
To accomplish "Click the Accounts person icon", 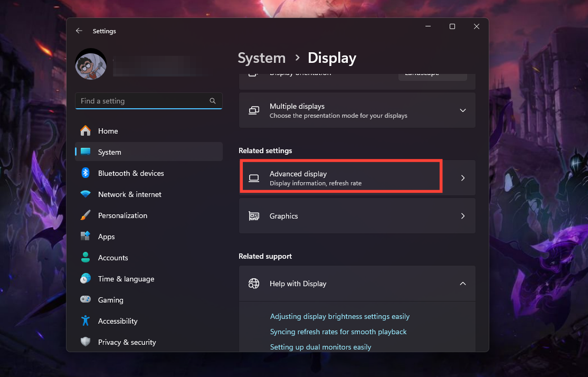I will 86,257.
